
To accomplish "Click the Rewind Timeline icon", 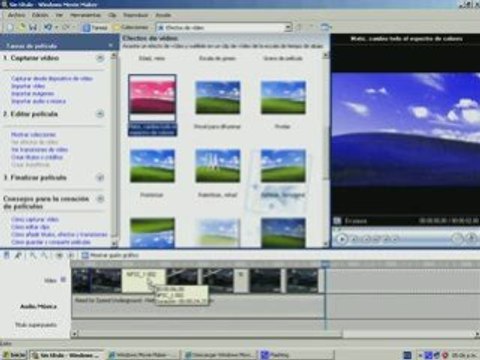I will 59,255.
